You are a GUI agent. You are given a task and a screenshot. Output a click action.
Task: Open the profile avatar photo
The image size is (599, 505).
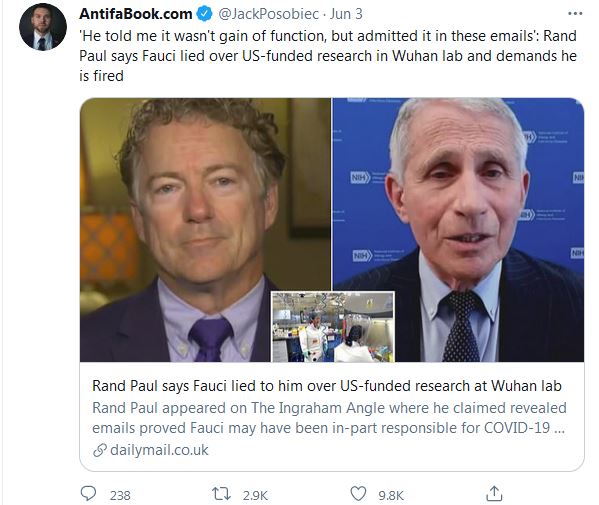point(43,27)
